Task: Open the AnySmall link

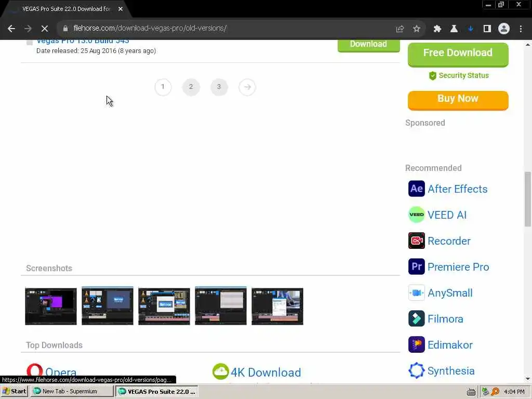Action: [450, 293]
